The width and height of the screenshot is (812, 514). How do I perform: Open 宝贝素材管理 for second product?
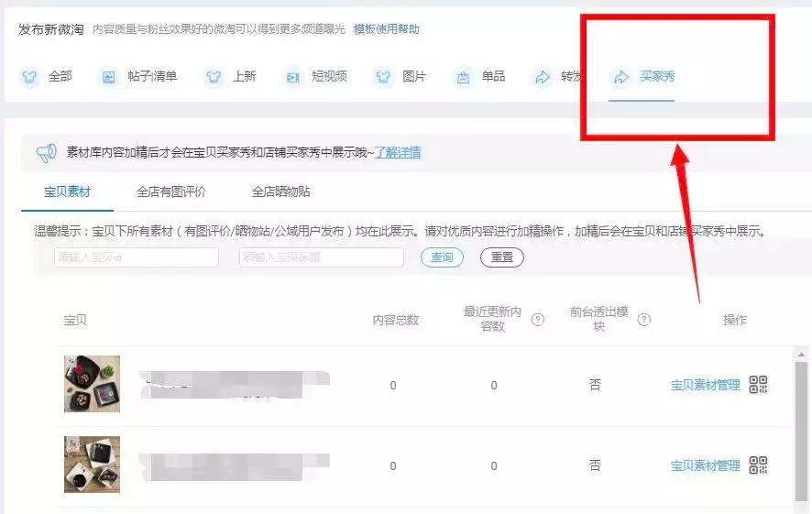tap(706, 465)
